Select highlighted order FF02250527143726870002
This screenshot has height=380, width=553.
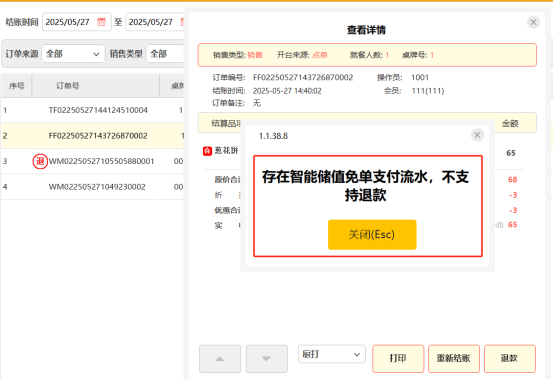point(92,136)
